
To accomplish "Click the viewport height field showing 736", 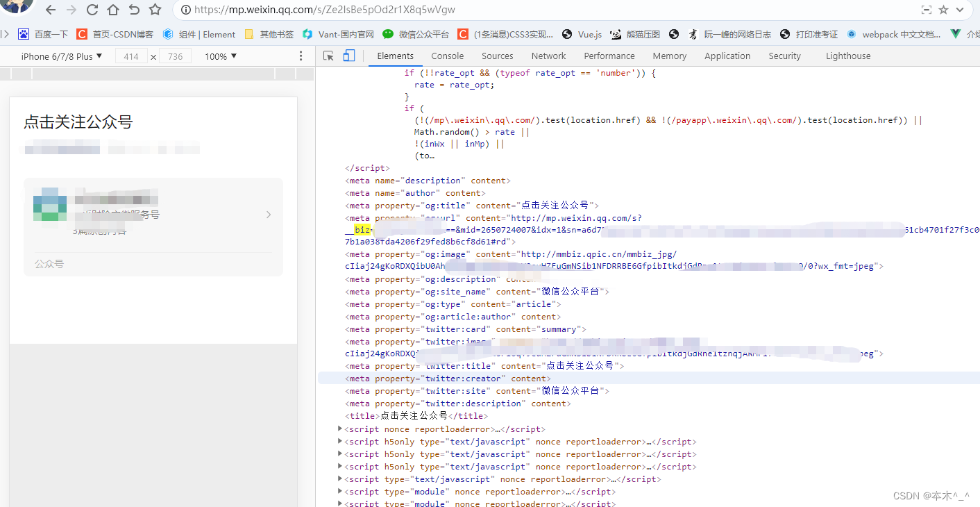I will click(175, 56).
